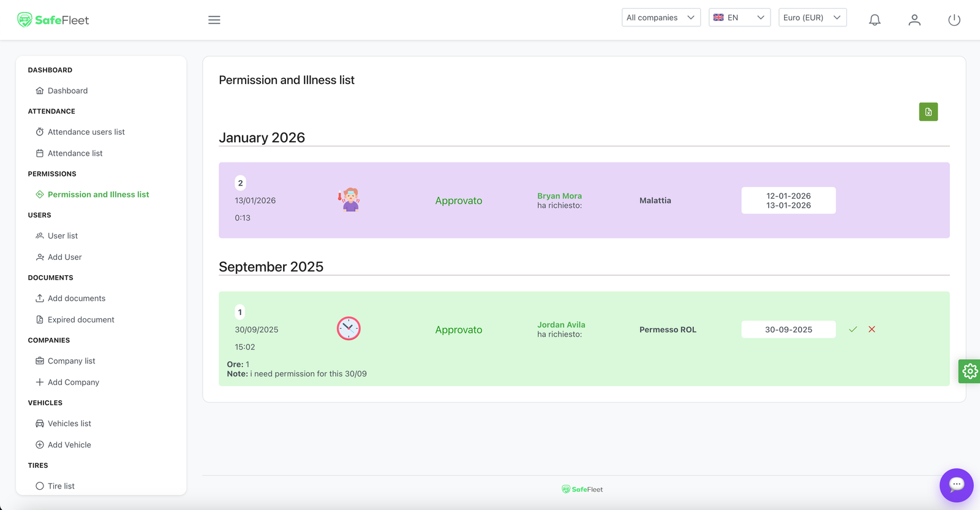Open the EN language selector
Image resolution: width=980 pixels, height=510 pixels.
pyautogui.click(x=739, y=18)
